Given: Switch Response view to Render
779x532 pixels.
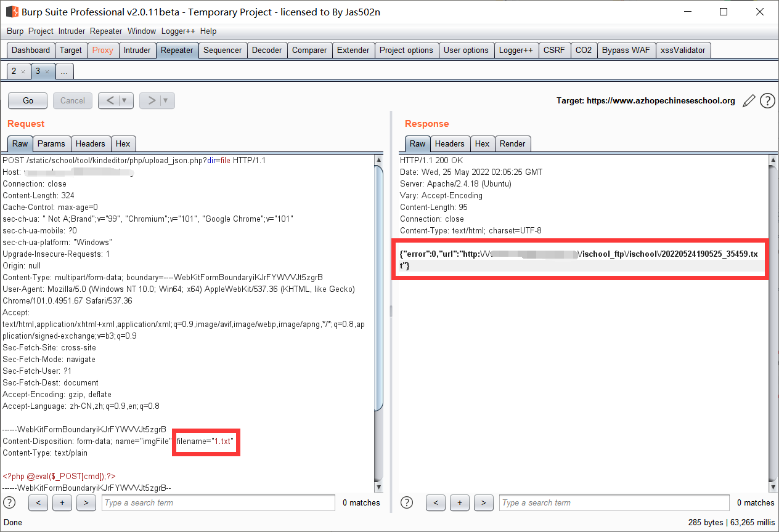Looking at the screenshot, I should [513, 143].
